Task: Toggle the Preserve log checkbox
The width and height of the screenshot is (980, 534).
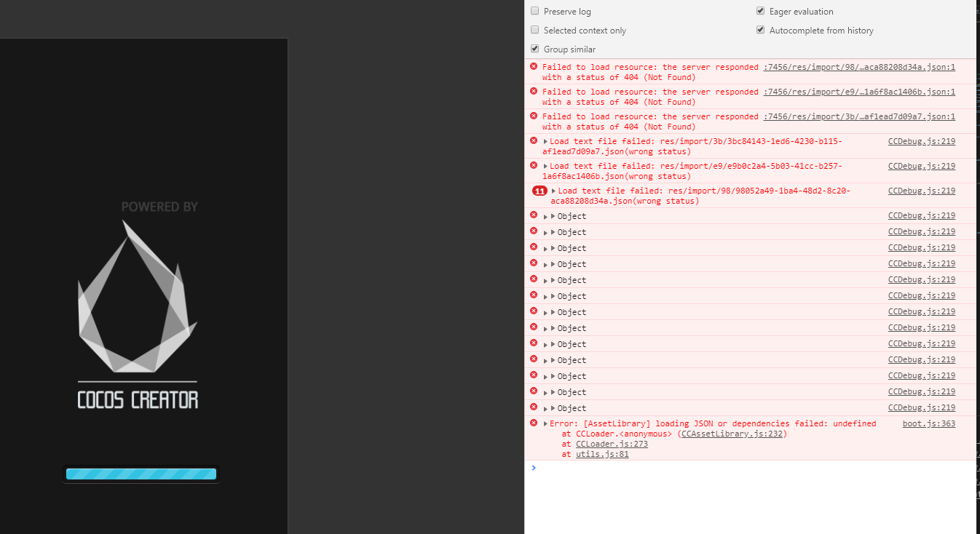Action: click(535, 11)
